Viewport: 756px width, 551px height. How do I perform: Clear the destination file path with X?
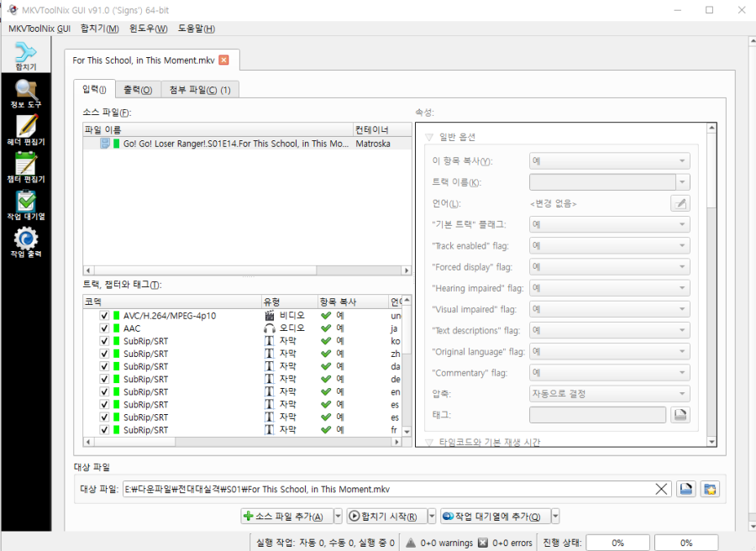(662, 490)
